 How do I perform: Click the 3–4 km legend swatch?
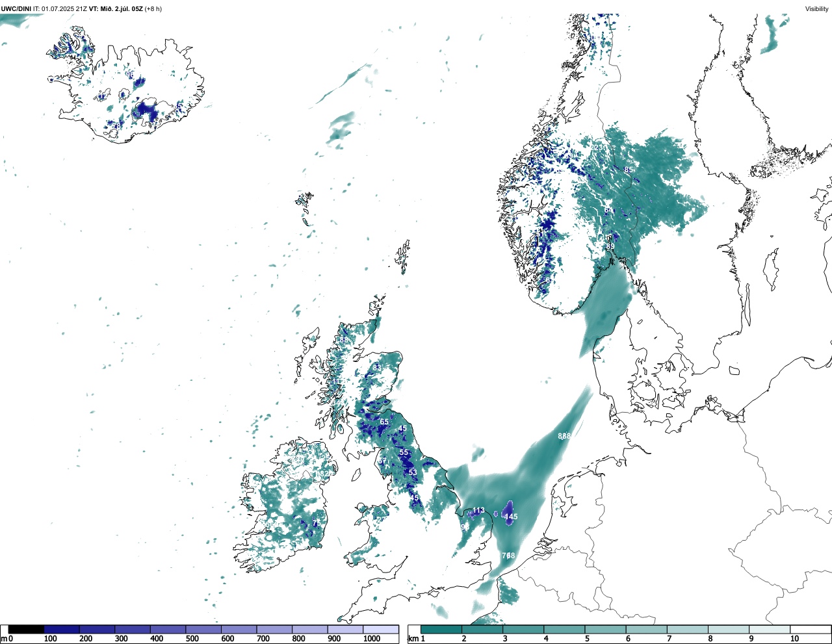coord(523,630)
